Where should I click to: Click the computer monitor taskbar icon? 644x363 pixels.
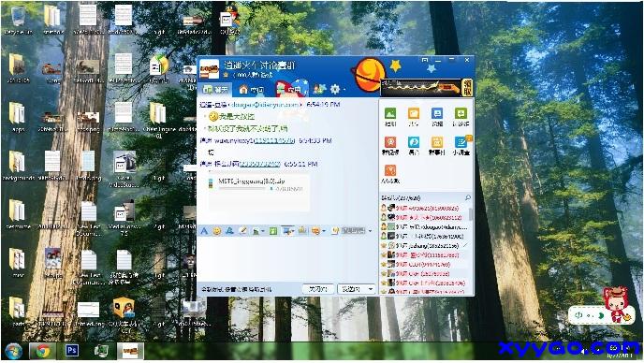[x=101, y=351]
